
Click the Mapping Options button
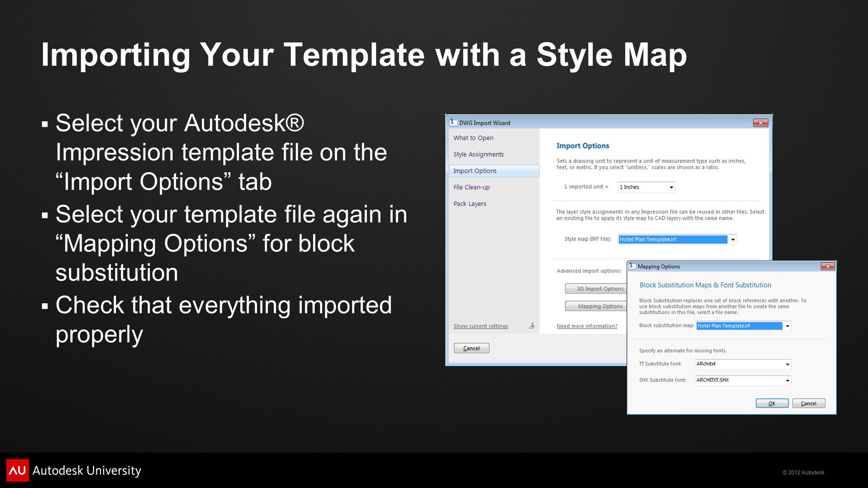(x=596, y=306)
